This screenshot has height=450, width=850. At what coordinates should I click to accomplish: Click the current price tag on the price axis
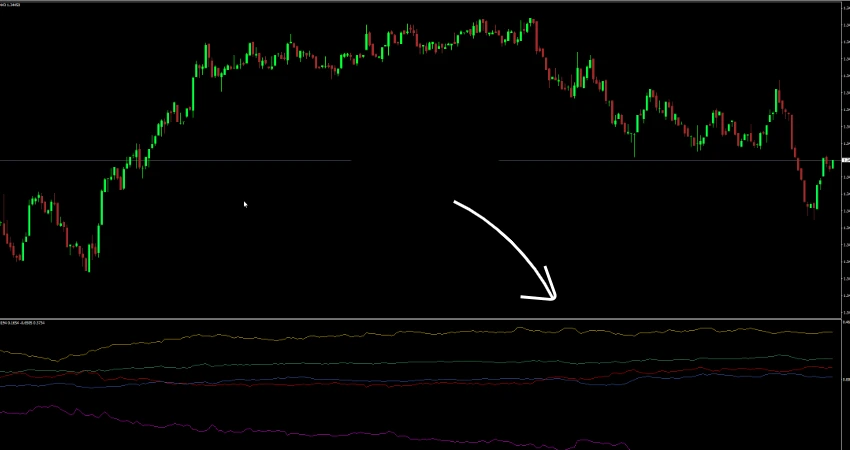(x=844, y=160)
